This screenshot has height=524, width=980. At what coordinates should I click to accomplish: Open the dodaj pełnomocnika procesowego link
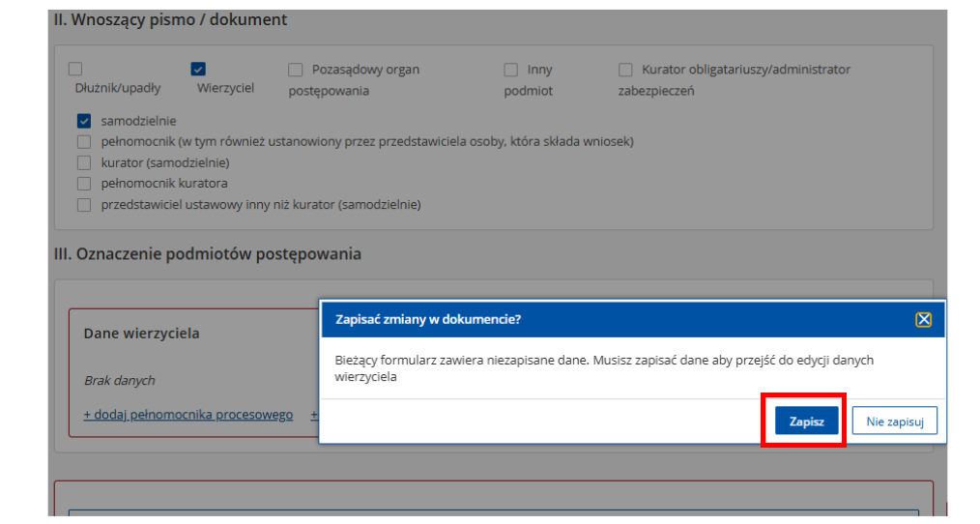[188, 415]
